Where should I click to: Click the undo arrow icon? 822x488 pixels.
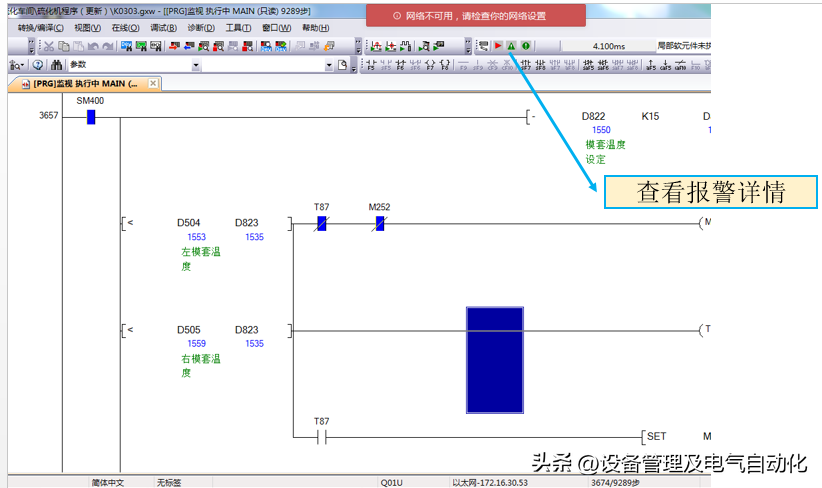tap(93, 46)
